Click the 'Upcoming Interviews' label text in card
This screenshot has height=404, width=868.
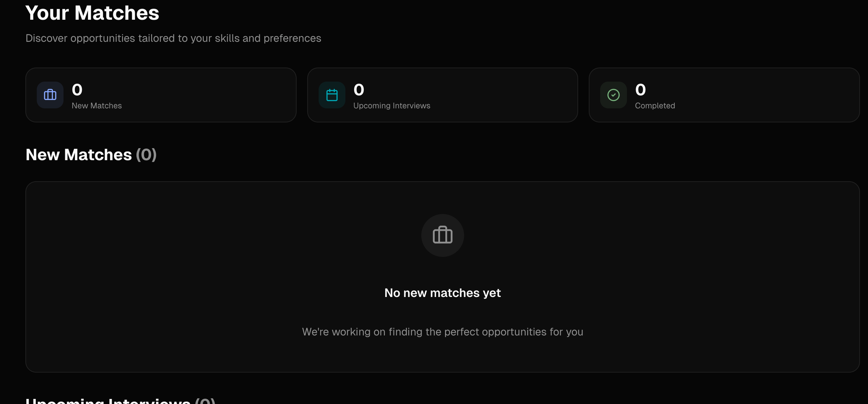click(x=392, y=106)
